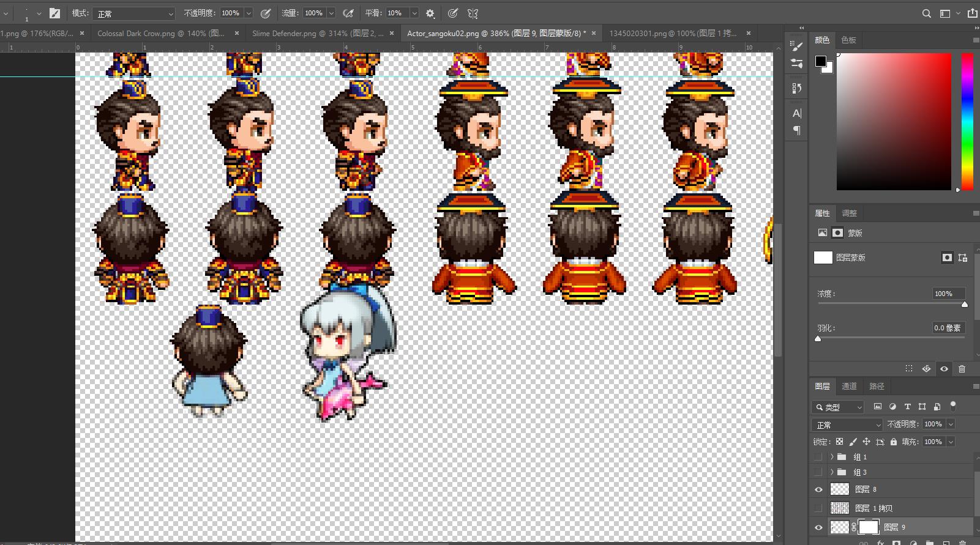
Task: Filter layers by pixel layer icon
Action: coord(878,406)
